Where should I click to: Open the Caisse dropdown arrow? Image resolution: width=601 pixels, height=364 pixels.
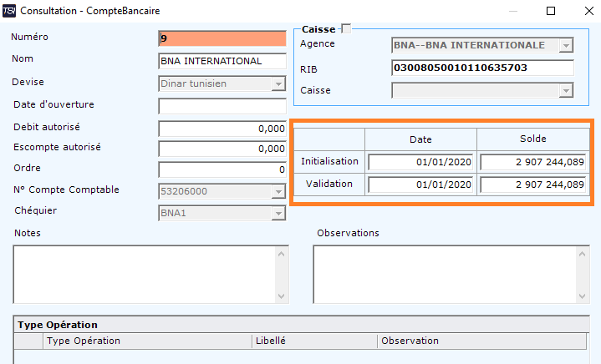tap(566, 91)
